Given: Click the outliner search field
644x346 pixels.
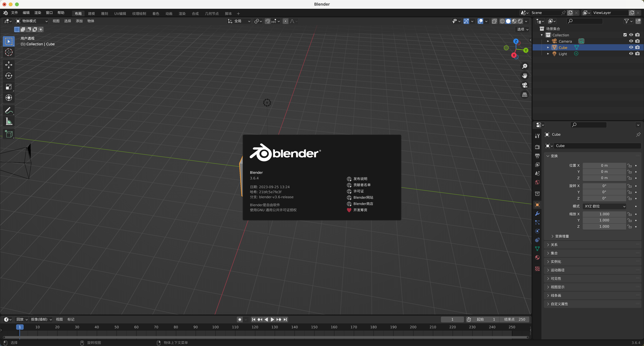Looking at the screenshot, I should click(x=584, y=21).
